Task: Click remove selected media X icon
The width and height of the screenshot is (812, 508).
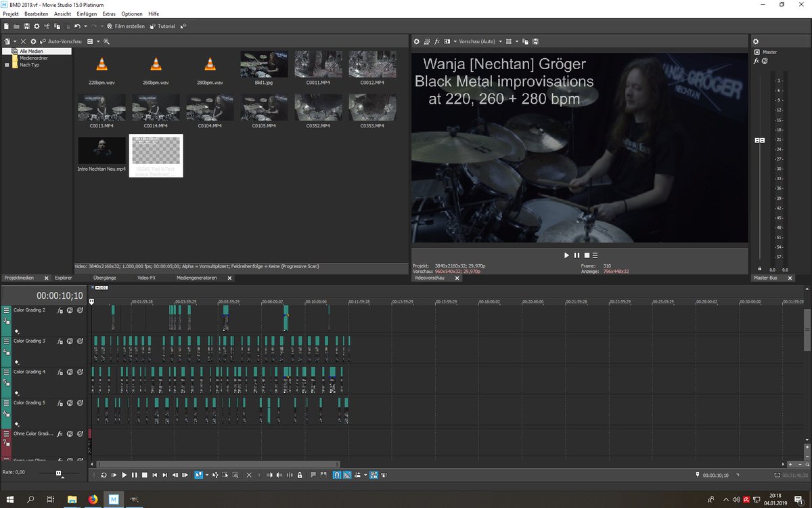Action: [x=23, y=41]
